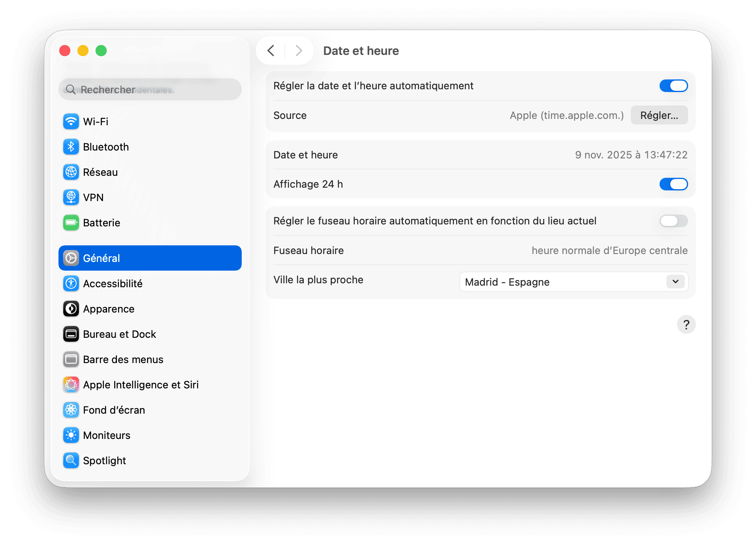Click inside the Rechercher search field
Screen dimensions: 756x546
[150, 89]
